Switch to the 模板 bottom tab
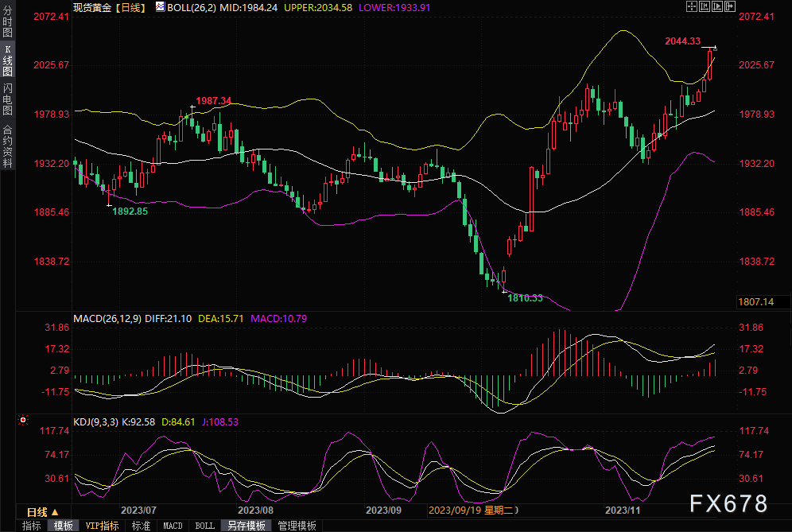Image resolution: width=792 pixels, height=532 pixels. 63,526
